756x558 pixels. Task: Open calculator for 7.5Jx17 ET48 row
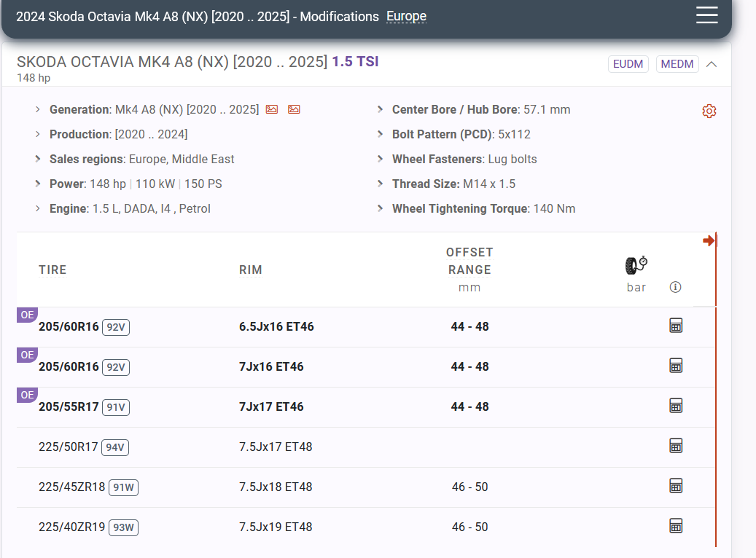pos(676,446)
